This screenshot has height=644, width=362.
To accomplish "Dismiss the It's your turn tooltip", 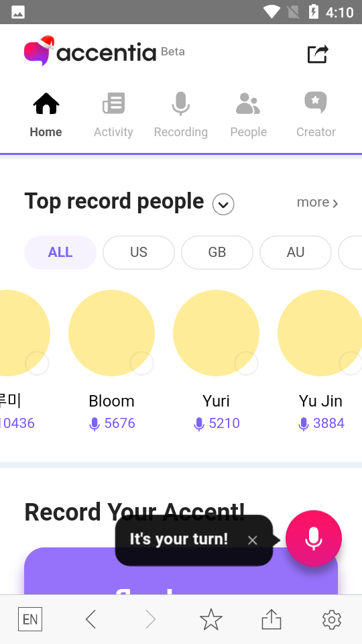I will [253, 541].
